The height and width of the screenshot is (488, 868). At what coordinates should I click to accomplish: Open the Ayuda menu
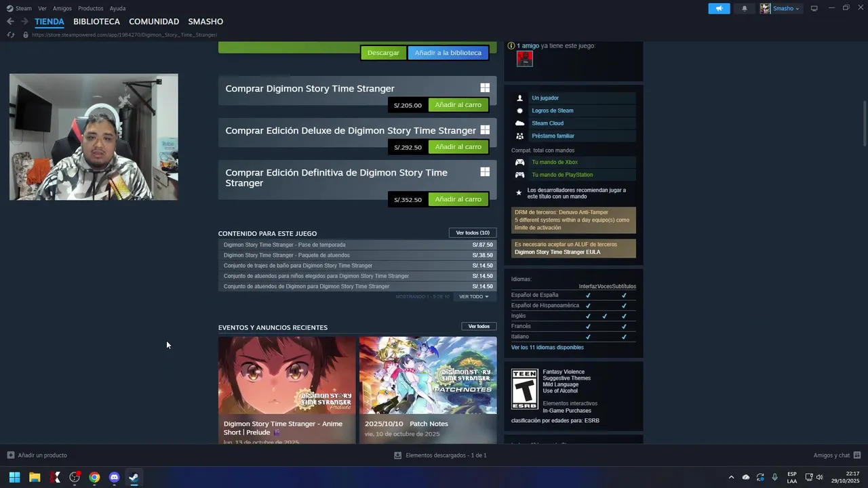point(117,8)
